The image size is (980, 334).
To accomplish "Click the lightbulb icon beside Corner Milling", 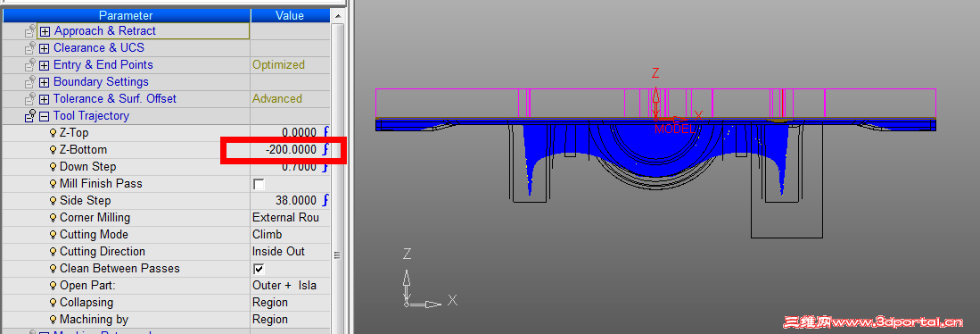I will click(x=54, y=218).
